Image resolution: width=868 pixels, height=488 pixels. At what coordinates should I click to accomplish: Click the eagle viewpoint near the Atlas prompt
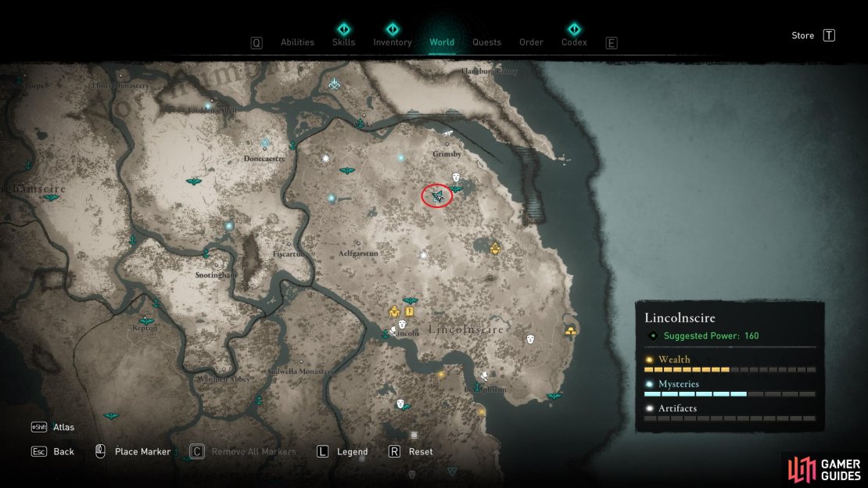pyautogui.click(x=111, y=416)
